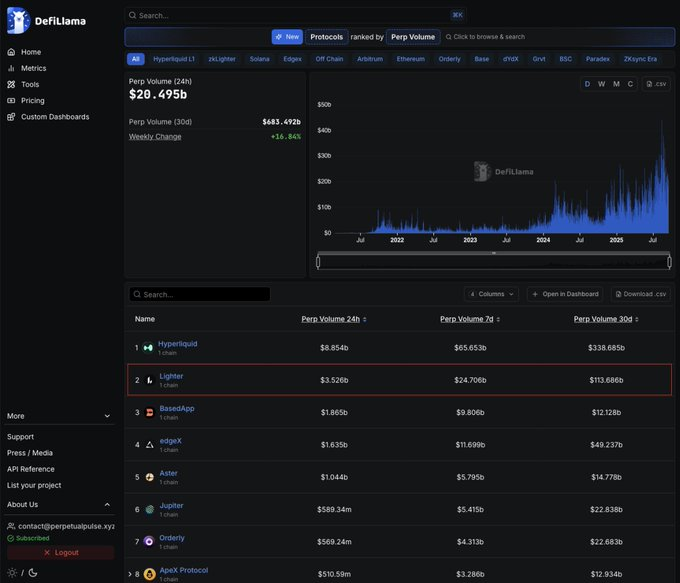680x583 pixels.
Task: Open the Perp Volume ranking selector
Action: (413, 37)
